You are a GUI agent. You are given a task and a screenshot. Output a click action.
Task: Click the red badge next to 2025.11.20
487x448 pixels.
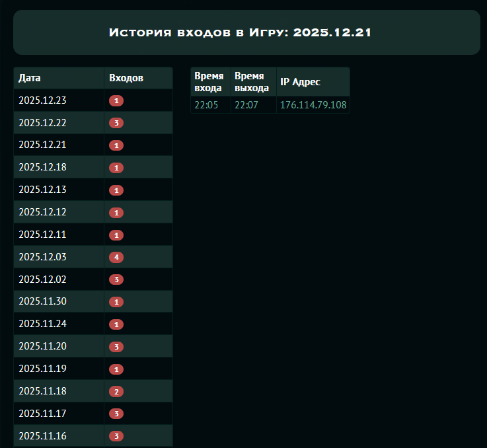[x=116, y=347]
